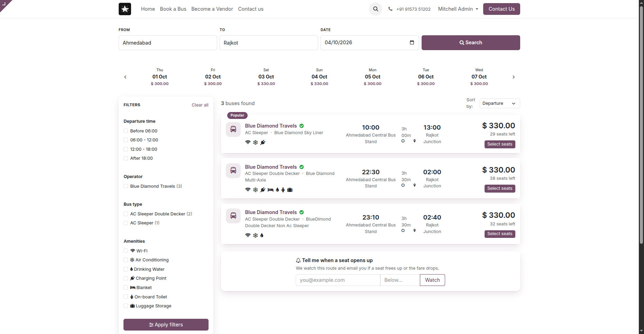Click the charging plug icon on the 10:00 bus

(x=263, y=142)
